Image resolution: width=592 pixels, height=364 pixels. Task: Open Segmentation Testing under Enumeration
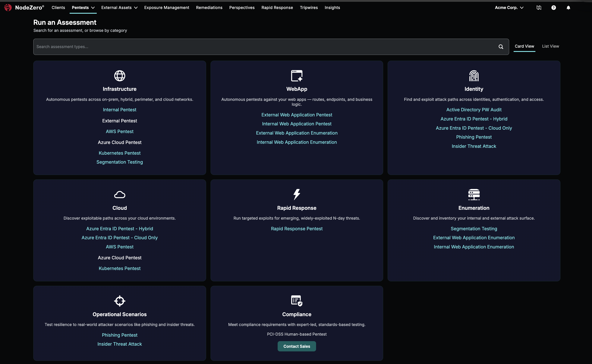click(474, 229)
